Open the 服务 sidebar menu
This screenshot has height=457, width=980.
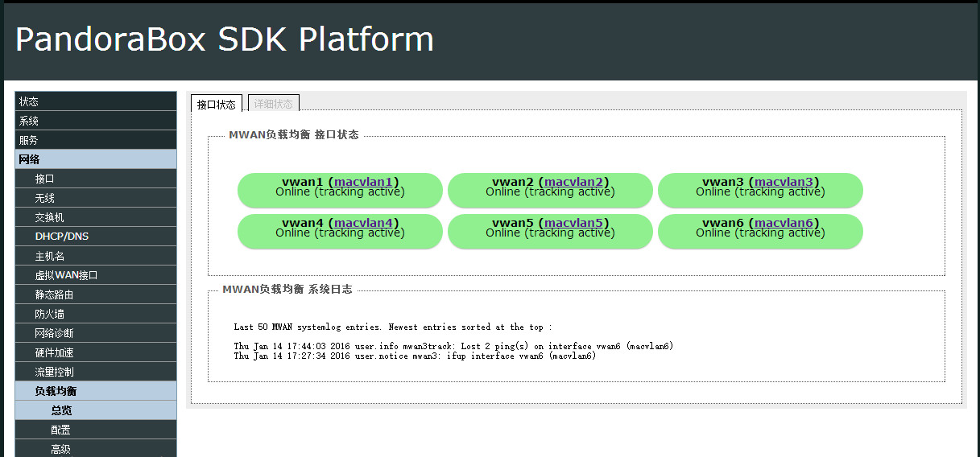[x=96, y=140]
